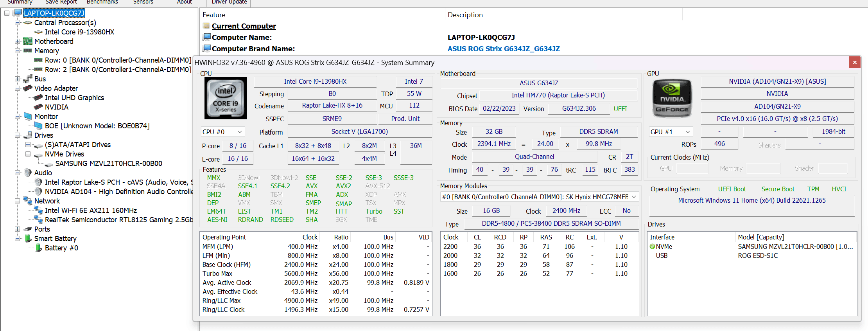Click the DDR5-4800 / PC5-38400 module type field

pyautogui.click(x=551, y=223)
